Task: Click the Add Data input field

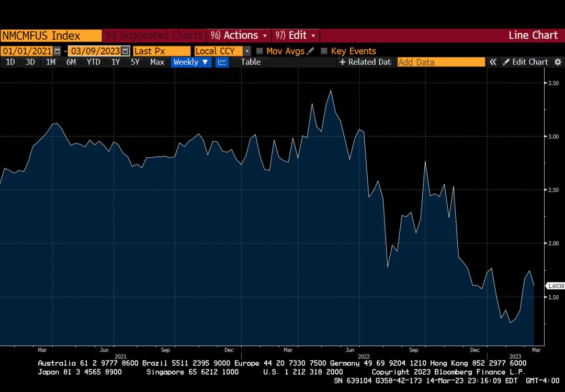Action: 441,62
